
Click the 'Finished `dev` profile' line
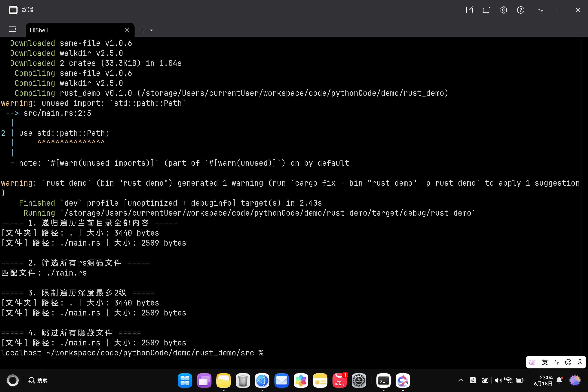click(171, 203)
